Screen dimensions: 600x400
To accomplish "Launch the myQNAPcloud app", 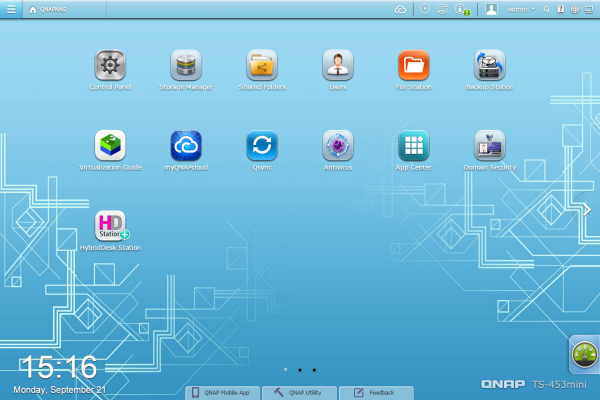I will pyautogui.click(x=186, y=146).
